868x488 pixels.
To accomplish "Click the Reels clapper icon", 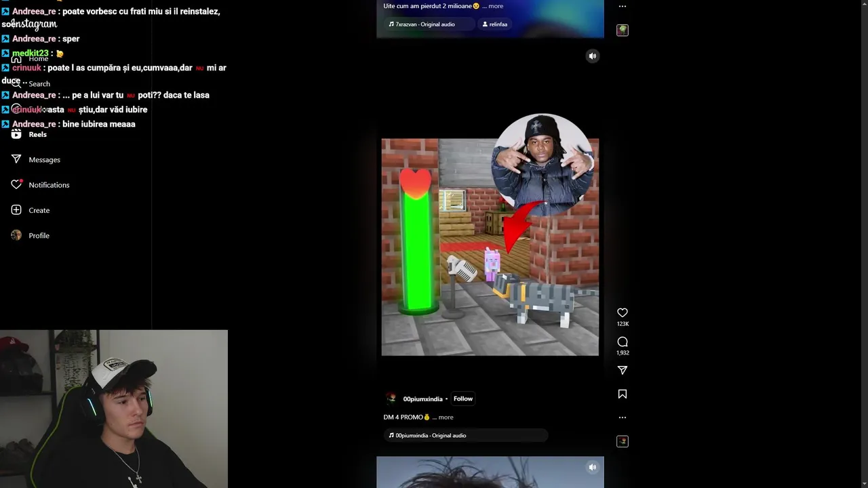I will pos(16,134).
